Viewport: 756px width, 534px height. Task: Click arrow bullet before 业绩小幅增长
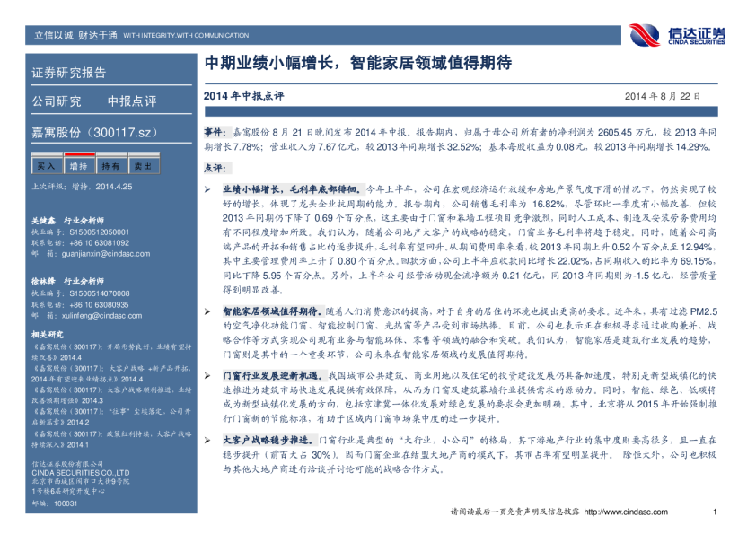point(207,191)
